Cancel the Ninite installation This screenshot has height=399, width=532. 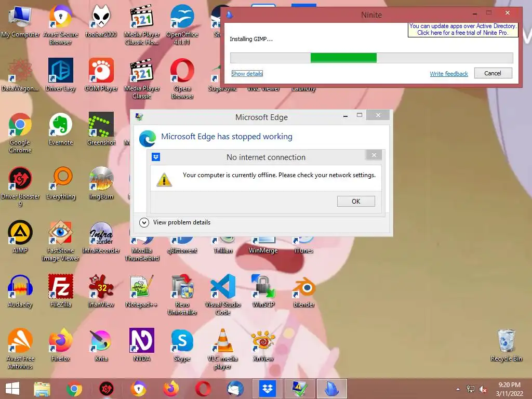(x=493, y=73)
